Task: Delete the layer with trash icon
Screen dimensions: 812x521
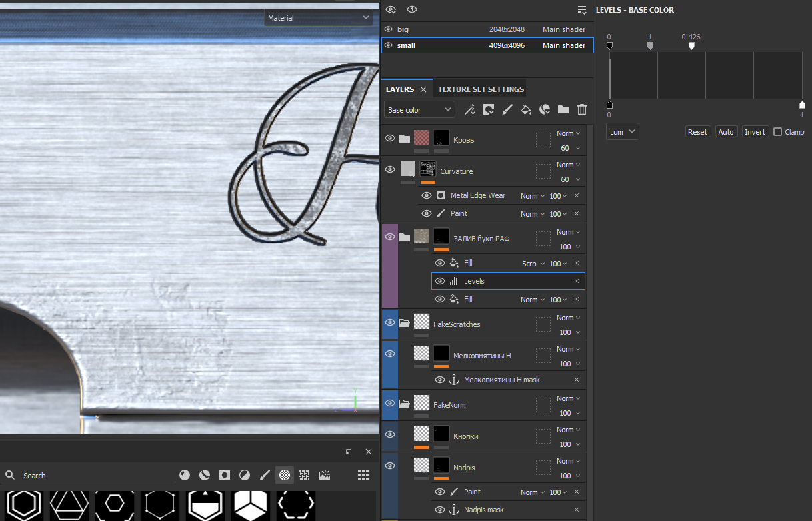Action: coord(582,109)
